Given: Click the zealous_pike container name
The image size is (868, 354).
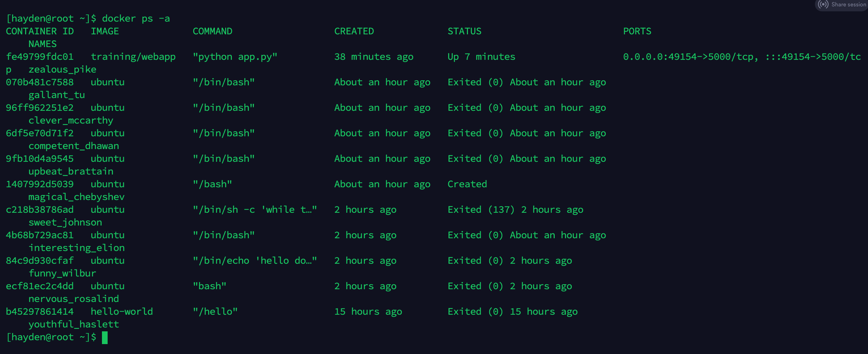Looking at the screenshot, I should (62, 70).
